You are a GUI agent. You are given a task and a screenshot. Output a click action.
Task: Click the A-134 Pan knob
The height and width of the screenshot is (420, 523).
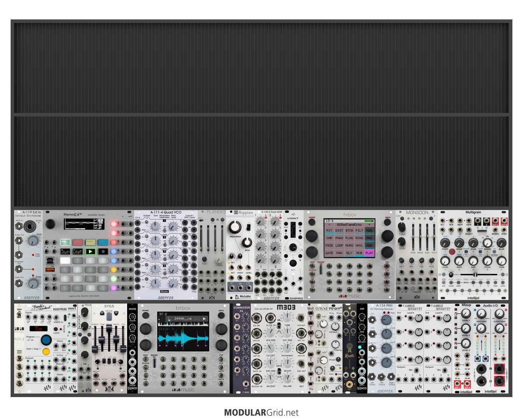point(386,320)
